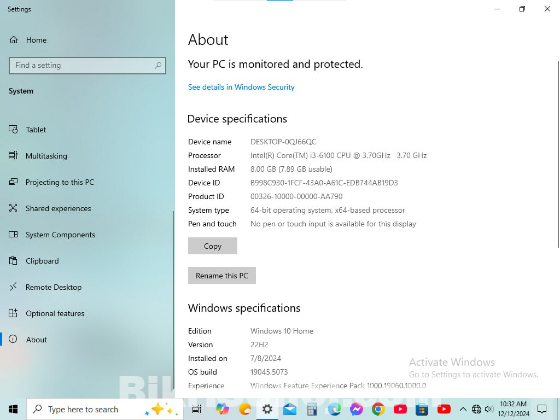Click the Settings gear taskbar icon
This screenshot has width=560, height=420.
pos(267,409)
